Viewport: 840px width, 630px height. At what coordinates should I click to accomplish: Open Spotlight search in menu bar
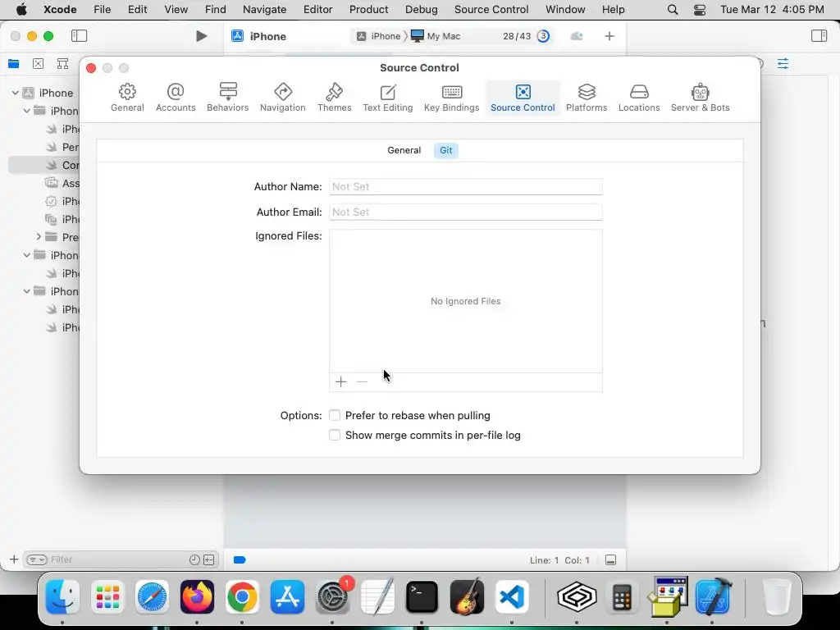point(673,10)
